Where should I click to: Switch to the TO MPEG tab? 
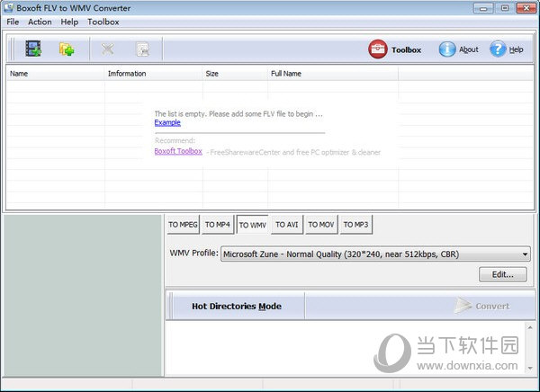coord(184,225)
